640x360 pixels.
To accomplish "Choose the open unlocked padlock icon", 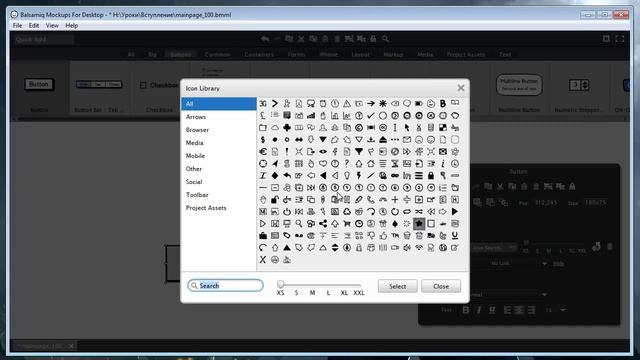I will 275,200.
